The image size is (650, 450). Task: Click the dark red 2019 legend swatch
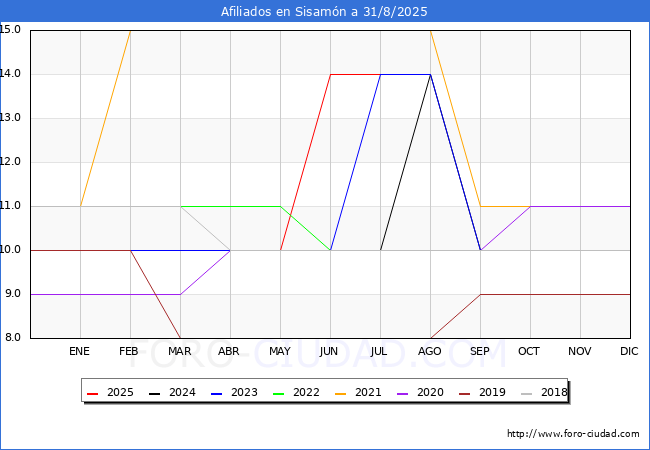[464, 393]
